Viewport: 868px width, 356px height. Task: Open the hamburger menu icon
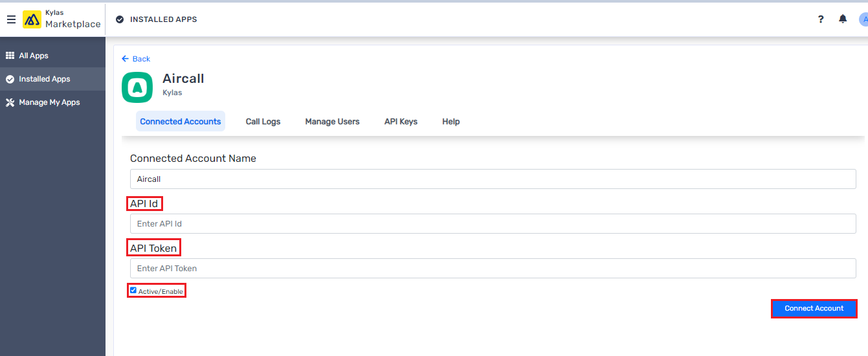(x=11, y=19)
